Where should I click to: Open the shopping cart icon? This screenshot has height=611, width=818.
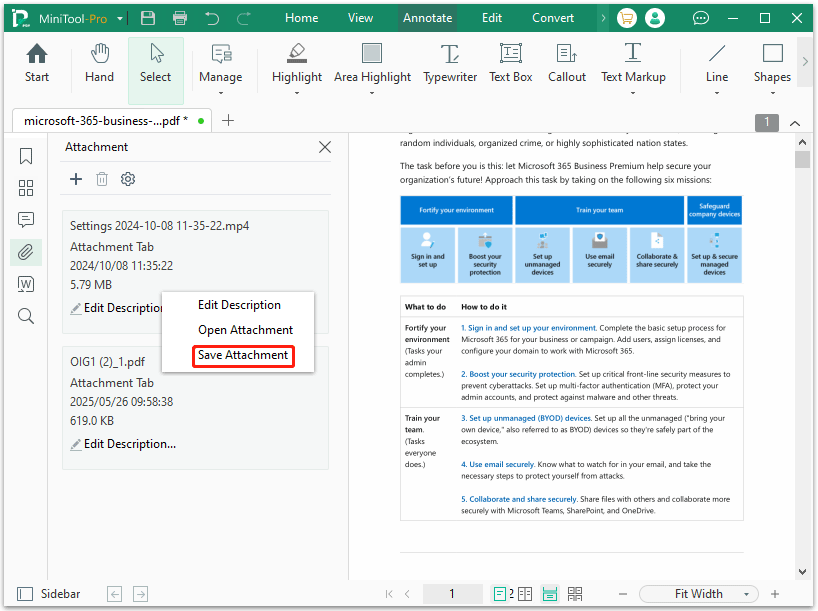[627, 18]
